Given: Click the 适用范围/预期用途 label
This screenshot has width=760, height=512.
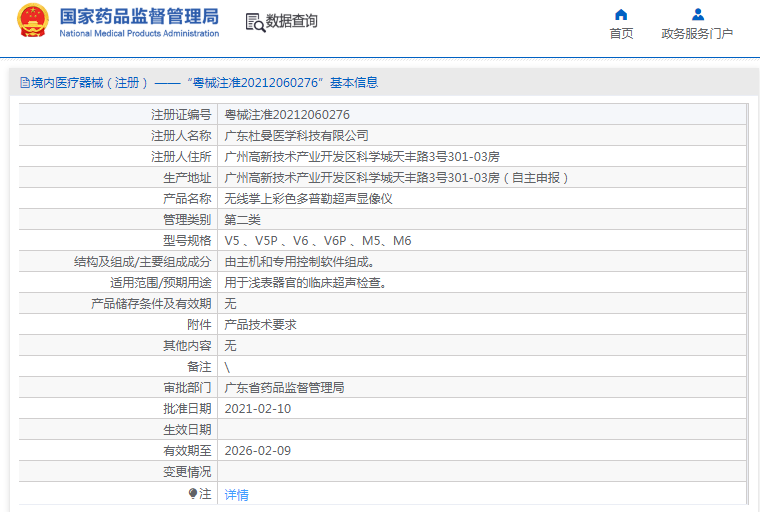Looking at the screenshot, I should [160, 283].
